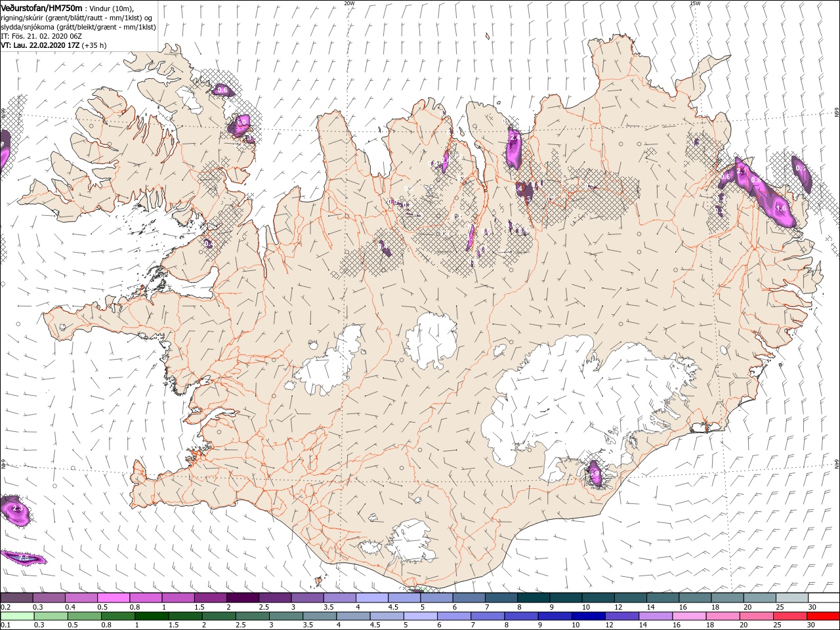Pick the light pink rain swatch between 16 and 18

click(x=689, y=616)
